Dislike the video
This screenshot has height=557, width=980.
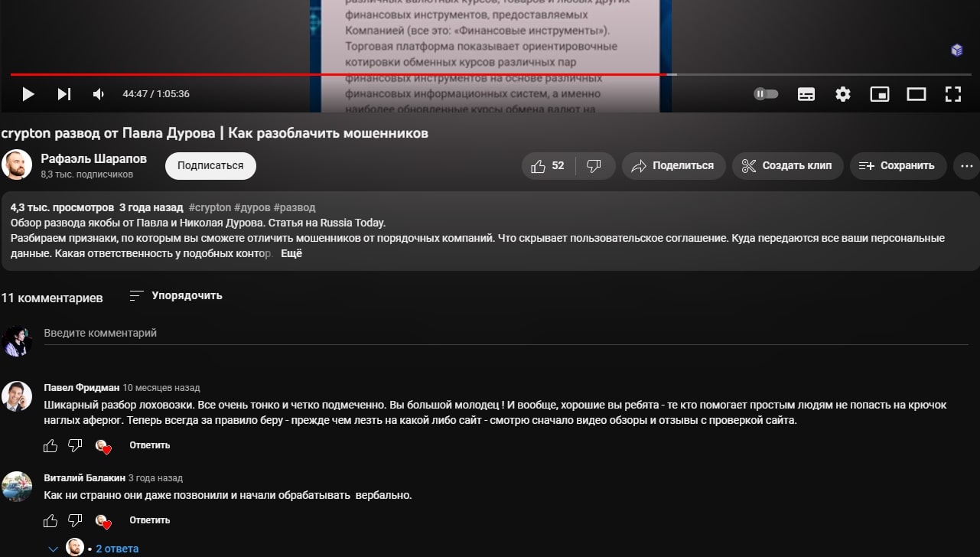594,166
